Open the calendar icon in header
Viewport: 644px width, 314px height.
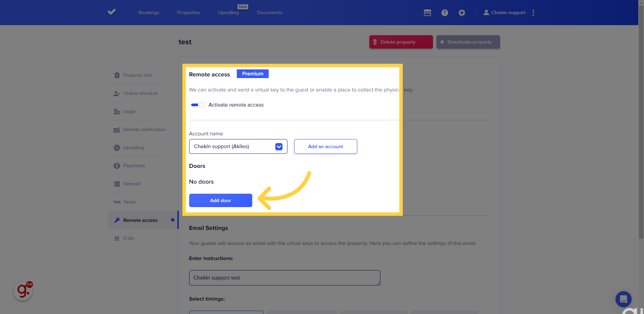(x=427, y=13)
